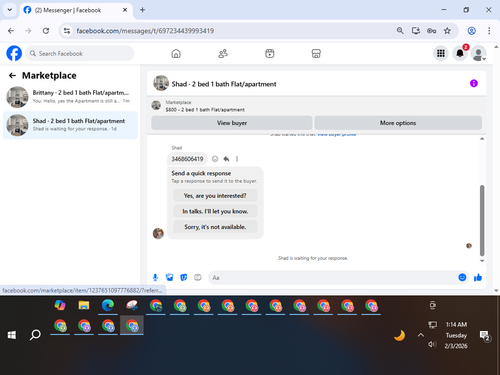Image resolution: width=500 pixels, height=375 pixels.
Task: Click the install app icon in address bar
Action: [x=416, y=31]
